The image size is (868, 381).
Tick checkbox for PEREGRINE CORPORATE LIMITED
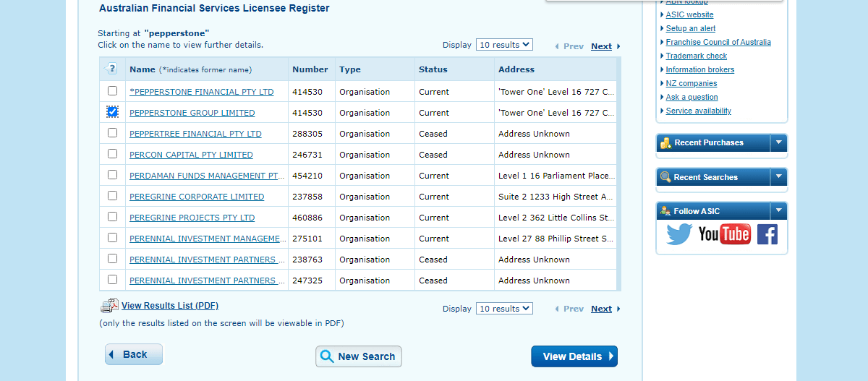[x=112, y=196]
